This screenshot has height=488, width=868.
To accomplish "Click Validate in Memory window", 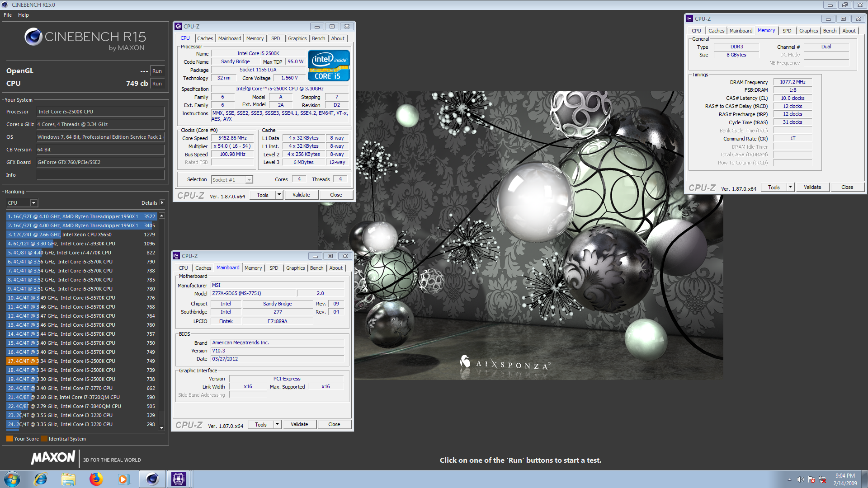I will click(x=812, y=187).
